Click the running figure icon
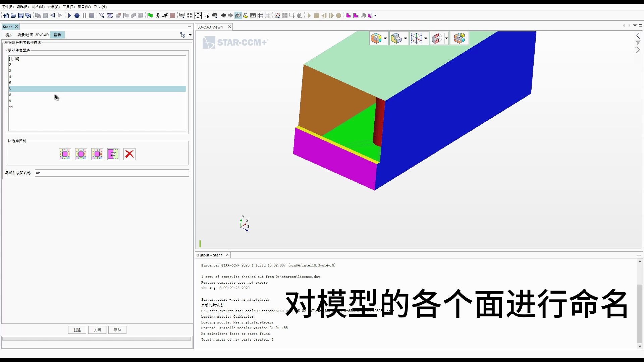644x362 pixels. click(165, 15)
